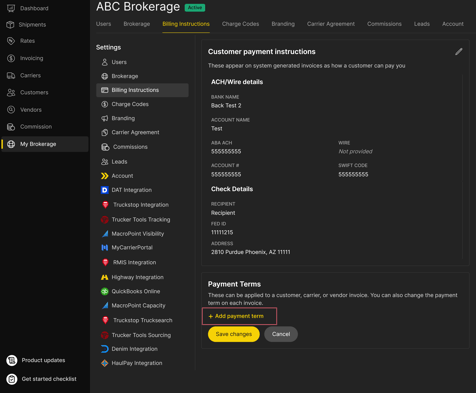Click the DAT Integration logo icon
476x393 pixels.
105,190
